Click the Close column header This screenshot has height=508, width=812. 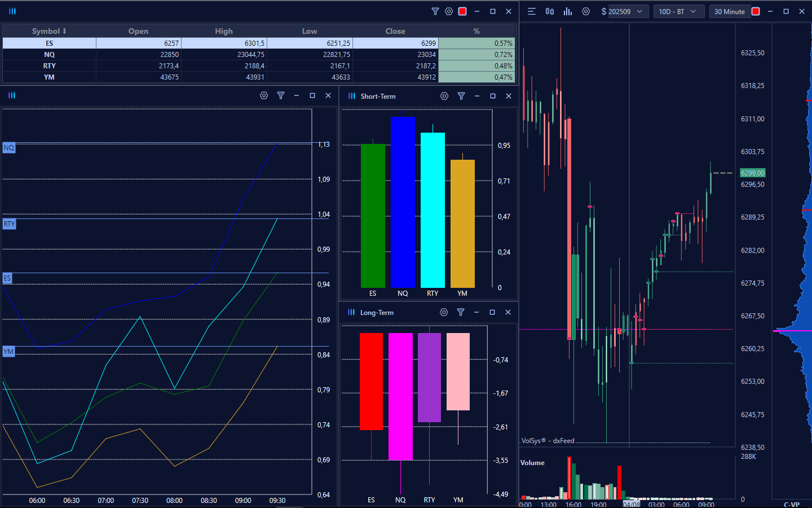pos(395,31)
